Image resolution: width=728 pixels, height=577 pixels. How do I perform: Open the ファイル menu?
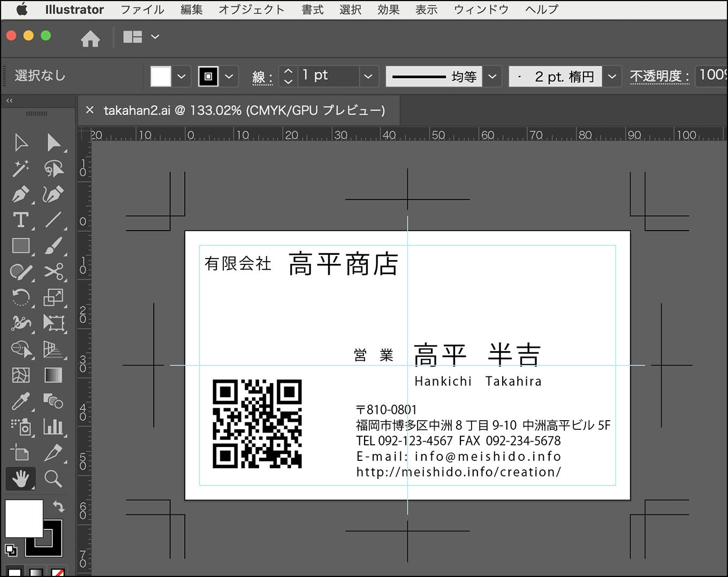142,10
